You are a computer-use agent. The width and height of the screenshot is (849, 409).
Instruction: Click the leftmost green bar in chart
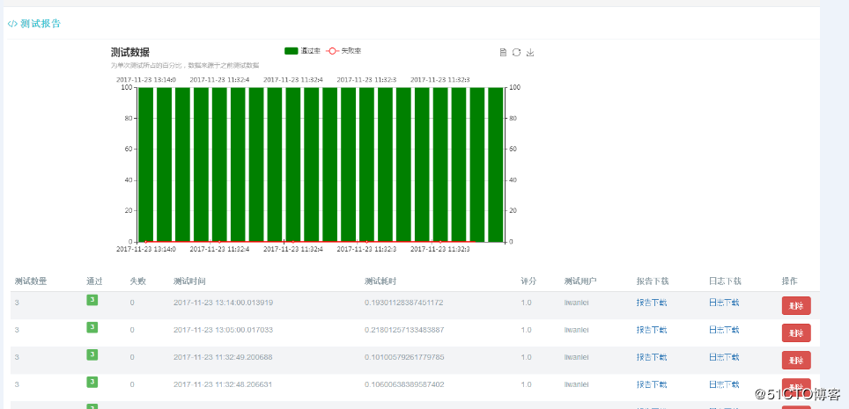[x=145, y=164]
